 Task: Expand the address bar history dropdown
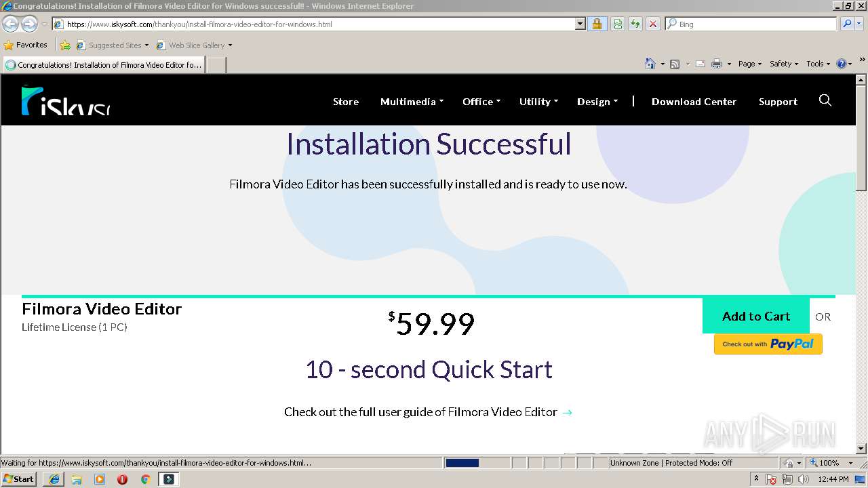pos(580,24)
